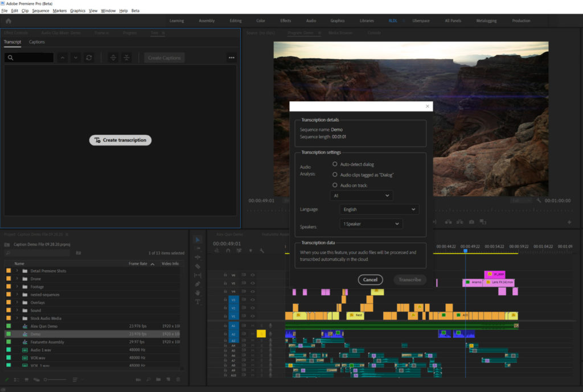Screen dimensions: 583x392
Task: Select the Selection tool in the tools panel
Action: click(198, 240)
